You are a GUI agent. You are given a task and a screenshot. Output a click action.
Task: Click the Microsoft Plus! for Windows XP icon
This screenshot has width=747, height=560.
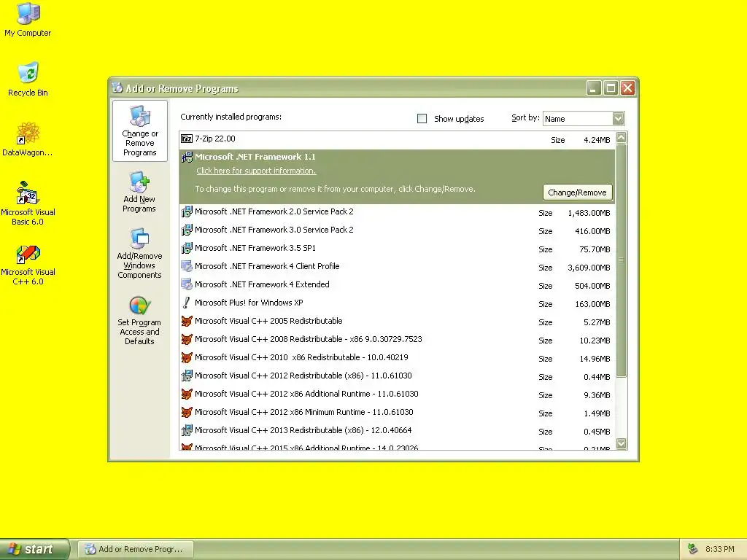tap(187, 303)
